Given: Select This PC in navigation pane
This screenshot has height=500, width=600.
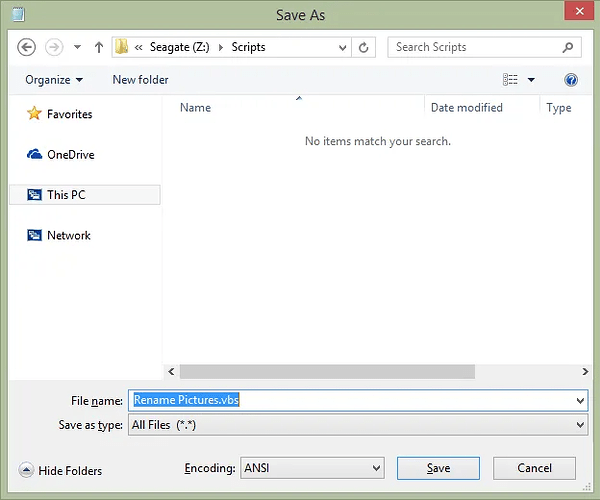Looking at the screenshot, I should coord(66,195).
